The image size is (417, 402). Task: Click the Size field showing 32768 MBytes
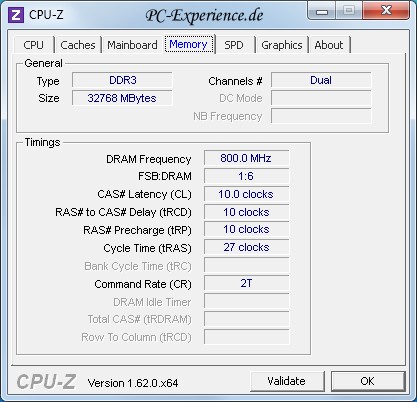tap(122, 98)
